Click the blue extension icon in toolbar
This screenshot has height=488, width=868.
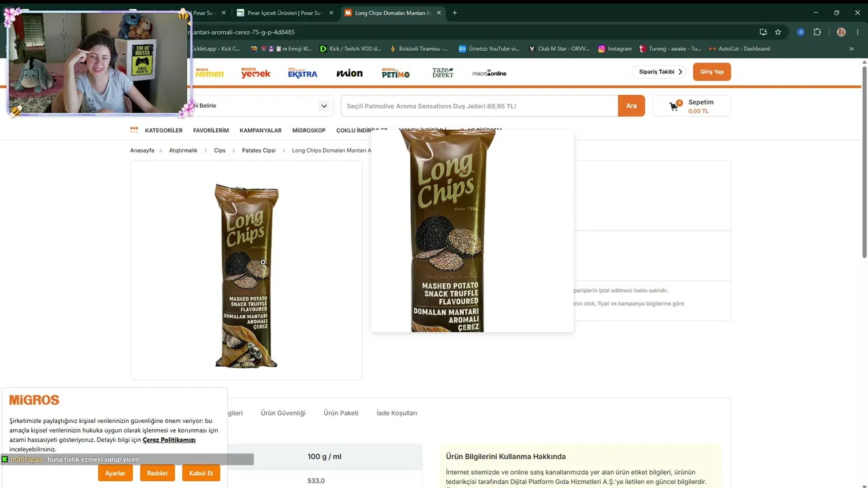801,32
